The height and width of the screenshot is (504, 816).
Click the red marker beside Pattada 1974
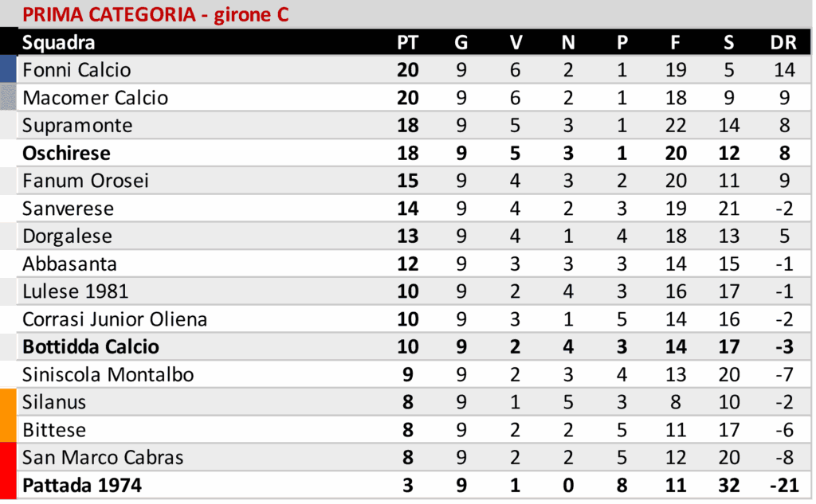[x=8, y=485]
